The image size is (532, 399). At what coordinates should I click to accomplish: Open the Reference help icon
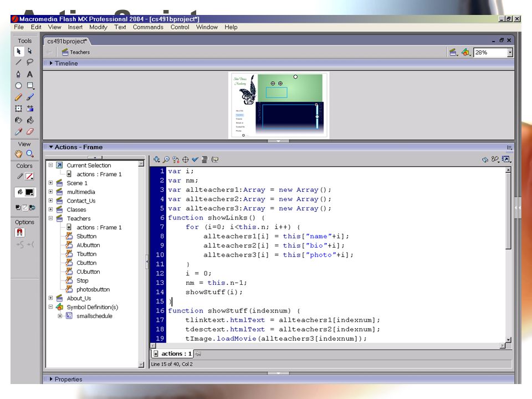point(485,160)
